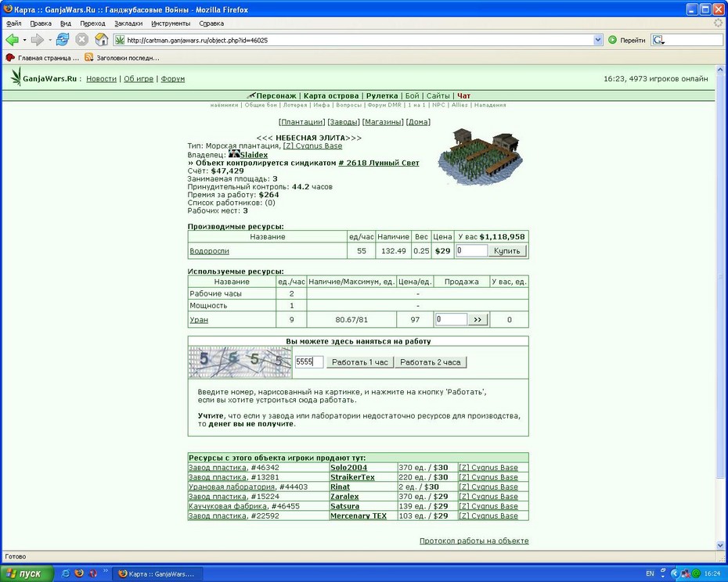The image size is (728, 582).
Task: Open the Чат link
Action: pyautogui.click(x=464, y=95)
